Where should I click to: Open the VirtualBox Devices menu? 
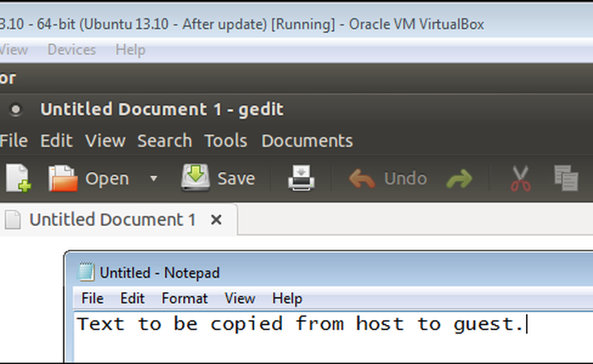(71, 50)
